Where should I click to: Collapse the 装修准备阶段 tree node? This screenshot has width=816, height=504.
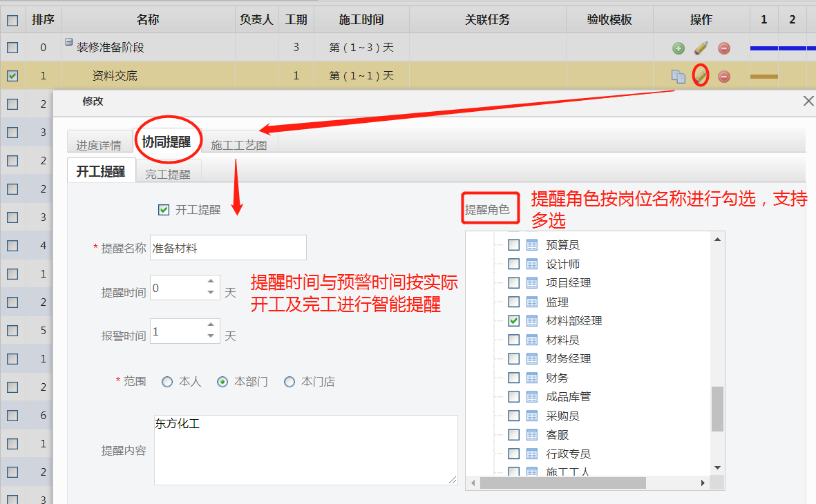[68, 42]
